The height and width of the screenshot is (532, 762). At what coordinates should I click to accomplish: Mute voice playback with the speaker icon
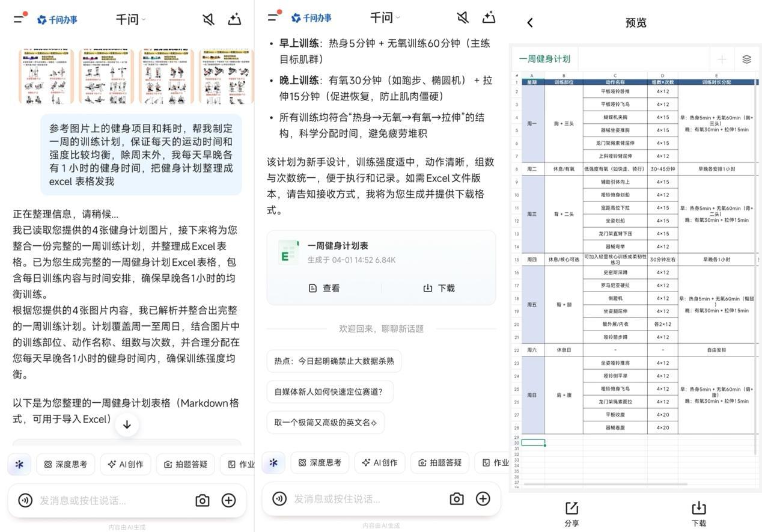[207, 19]
